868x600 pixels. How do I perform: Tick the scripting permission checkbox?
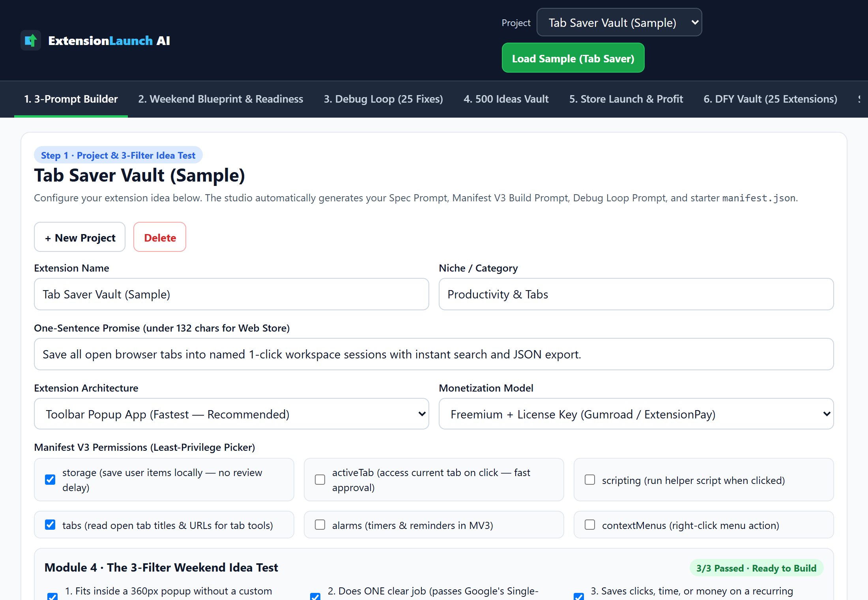(x=590, y=480)
